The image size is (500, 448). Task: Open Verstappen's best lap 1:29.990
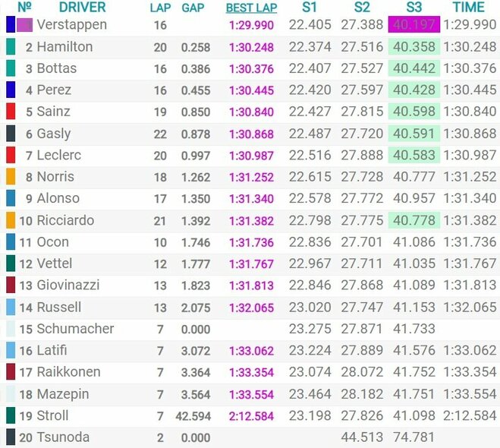(250, 25)
